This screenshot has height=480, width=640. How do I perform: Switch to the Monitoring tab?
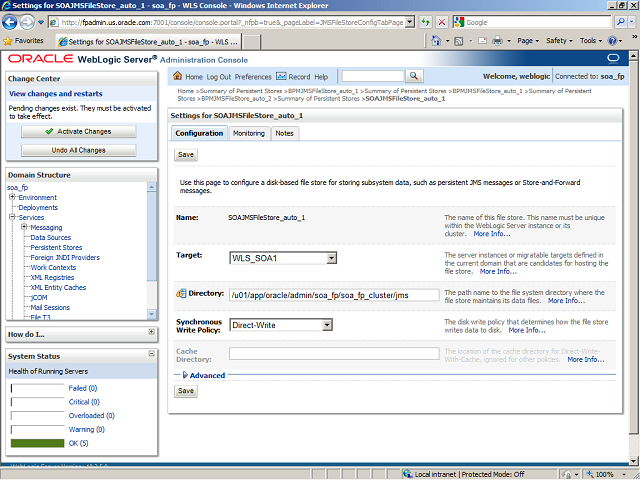click(x=249, y=133)
